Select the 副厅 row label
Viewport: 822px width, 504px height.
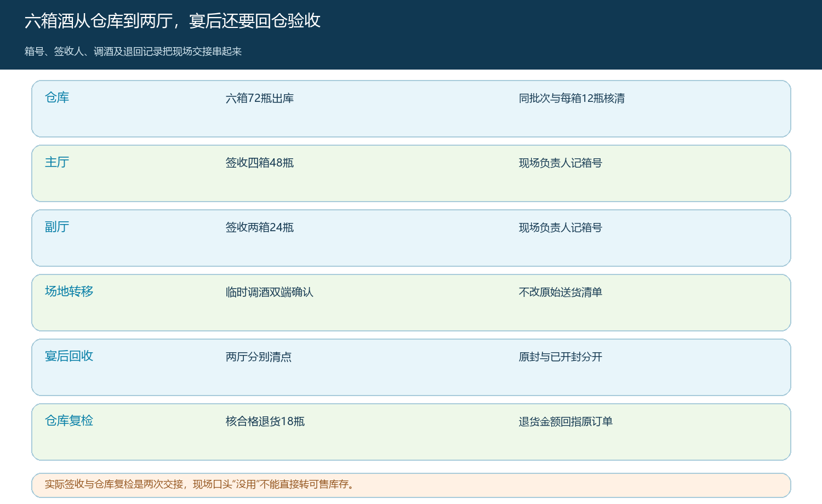[57, 227]
